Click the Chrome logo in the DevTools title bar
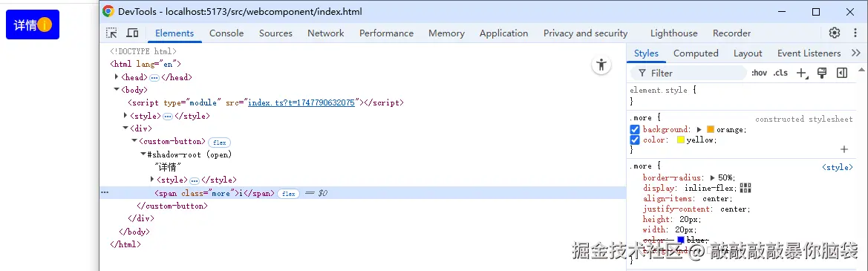 (108, 11)
